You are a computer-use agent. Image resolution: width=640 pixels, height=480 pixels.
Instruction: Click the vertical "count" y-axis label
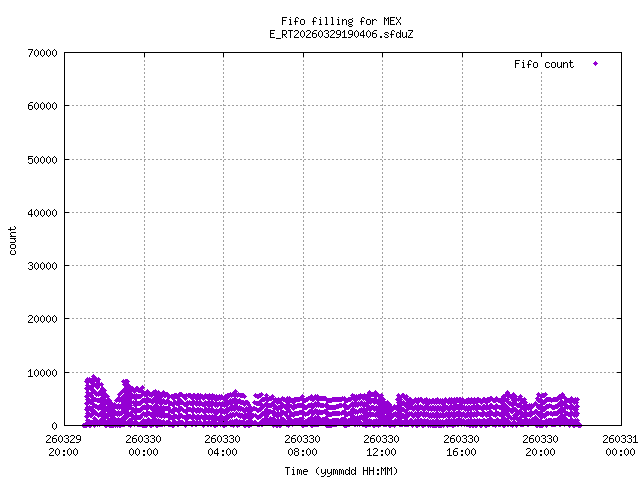[x=14, y=240]
